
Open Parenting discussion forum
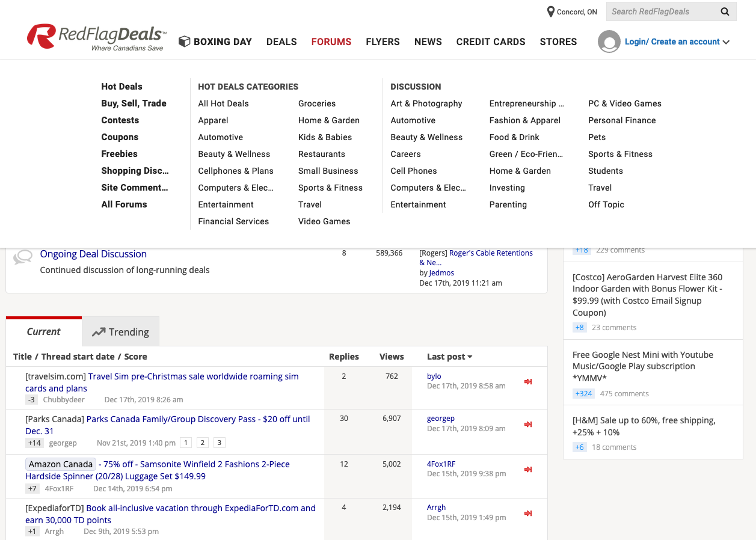point(508,204)
